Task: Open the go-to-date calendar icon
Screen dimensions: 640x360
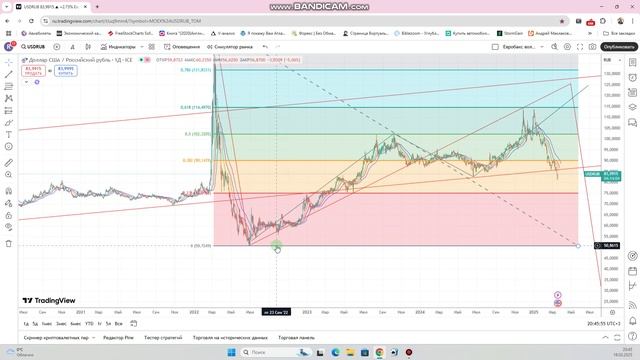Action: click(x=133, y=324)
